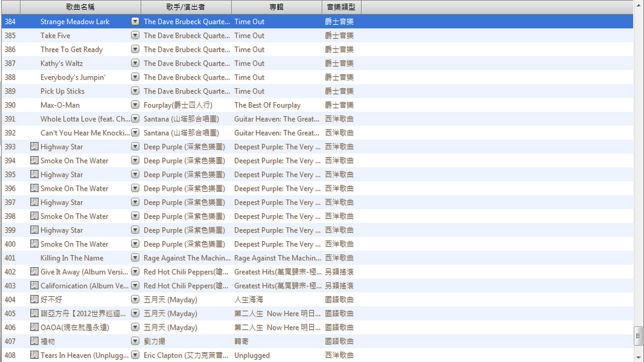Open lyrics icon for Smoke On The Water row 398
The width and height of the screenshot is (644, 362).
[x=34, y=216]
